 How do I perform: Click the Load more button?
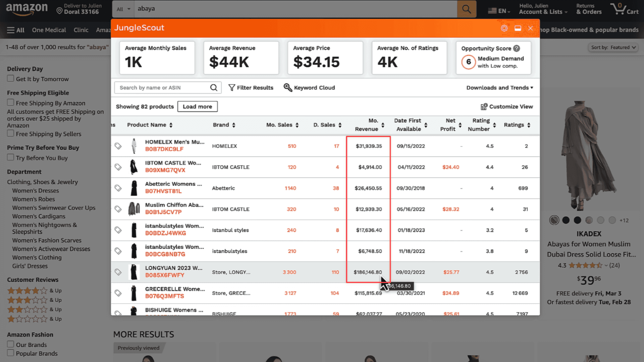197,107
